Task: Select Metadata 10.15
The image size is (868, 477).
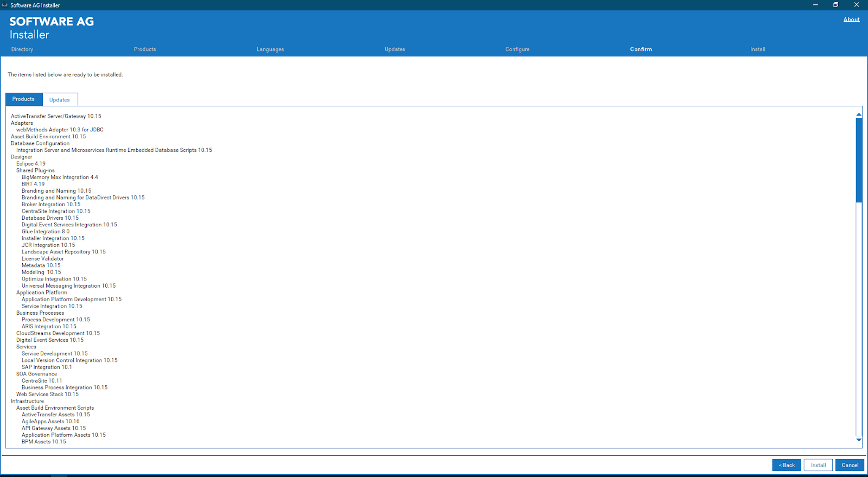Action: tap(41, 265)
